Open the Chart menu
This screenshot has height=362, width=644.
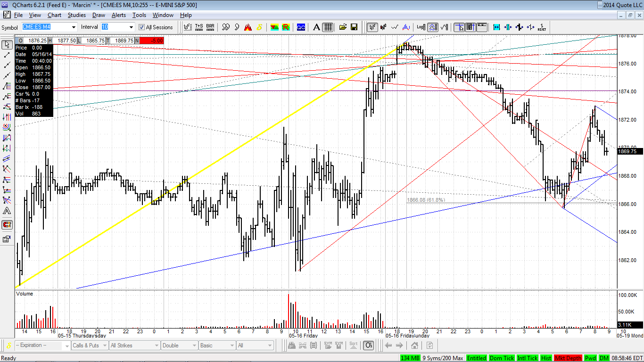tap(54, 15)
